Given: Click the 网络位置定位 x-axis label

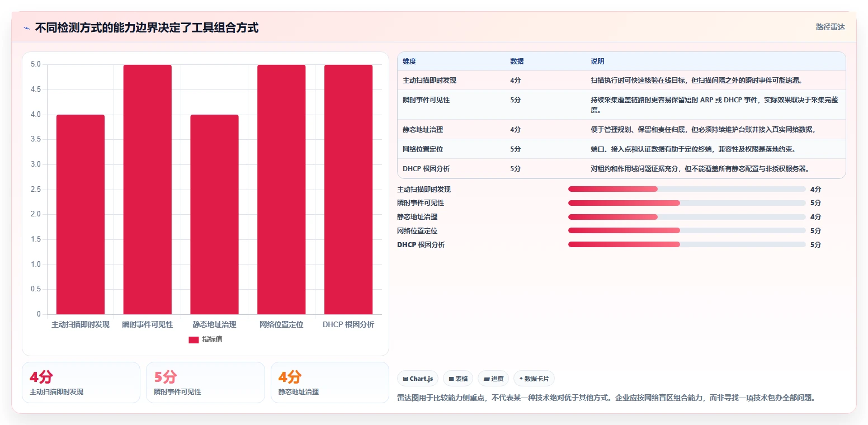Looking at the screenshot, I should (x=281, y=324).
